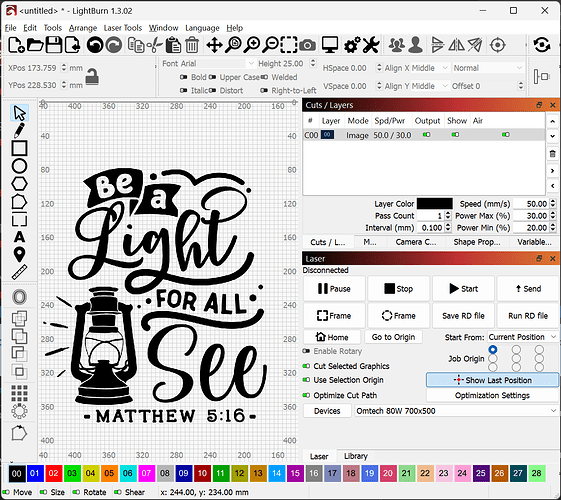Click the Zoom in magnifier

coord(252,45)
